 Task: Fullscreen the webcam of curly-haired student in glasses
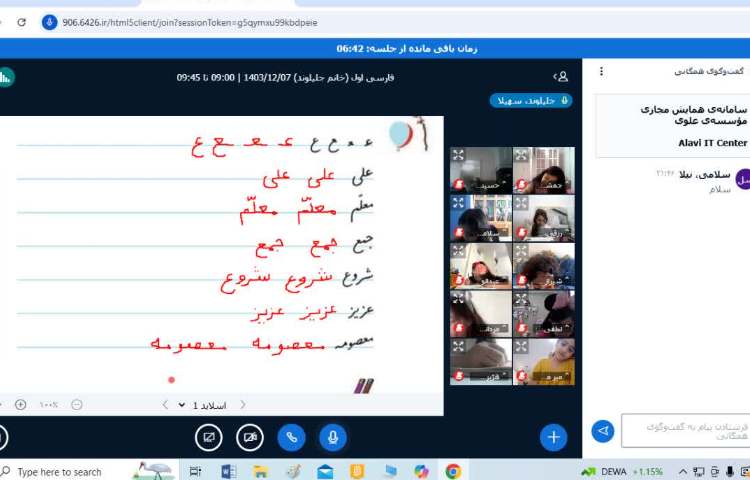(x=521, y=251)
